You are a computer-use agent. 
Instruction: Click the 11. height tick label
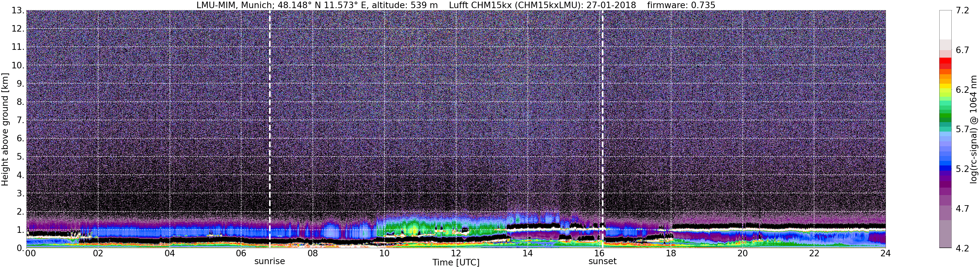[x=18, y=47]
